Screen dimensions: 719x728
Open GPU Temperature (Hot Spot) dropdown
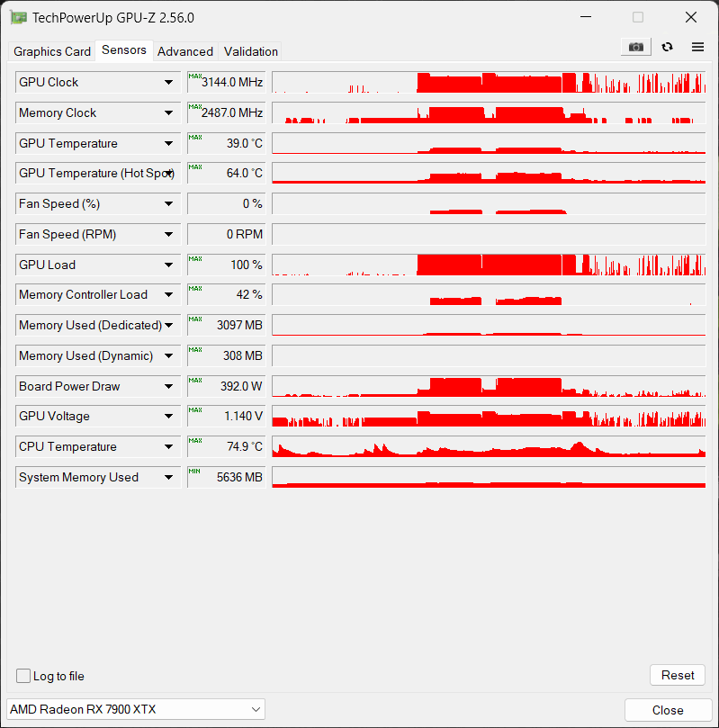[x=169, y=173]
